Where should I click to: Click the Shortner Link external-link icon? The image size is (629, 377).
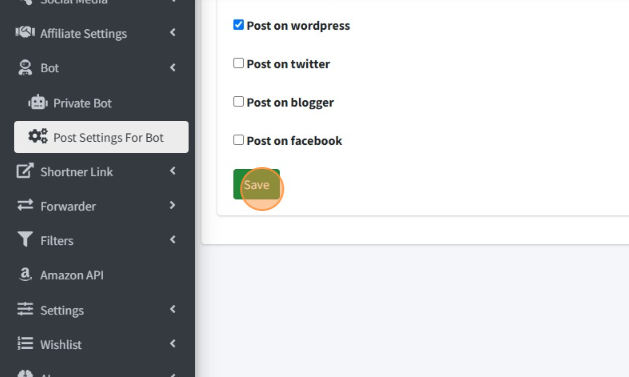tap(25, 171)
